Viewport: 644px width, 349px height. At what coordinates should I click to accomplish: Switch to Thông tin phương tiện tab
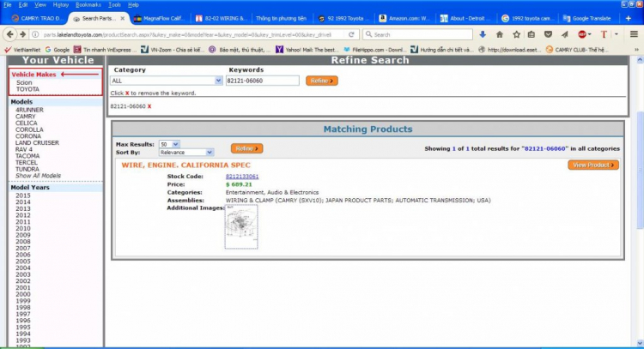[282, 19]
